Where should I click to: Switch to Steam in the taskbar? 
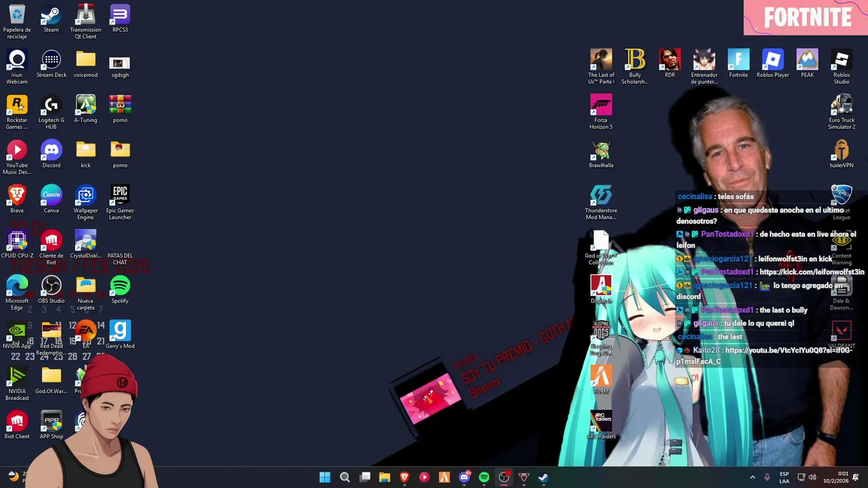[x=543, y=477]
